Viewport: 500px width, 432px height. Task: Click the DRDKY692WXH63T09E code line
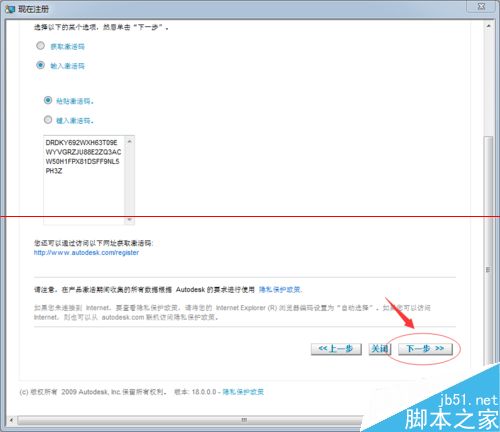[x=81, y=143]
